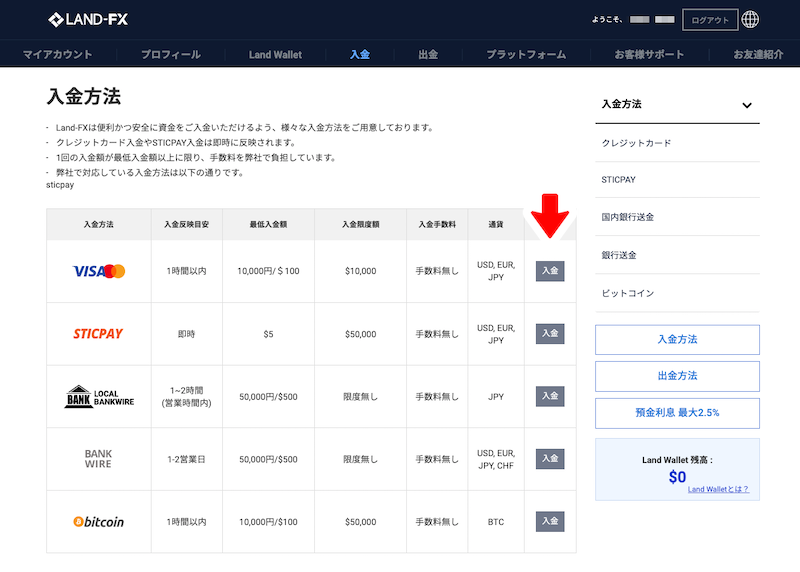Open the プロフィール menu

point(170,54)
